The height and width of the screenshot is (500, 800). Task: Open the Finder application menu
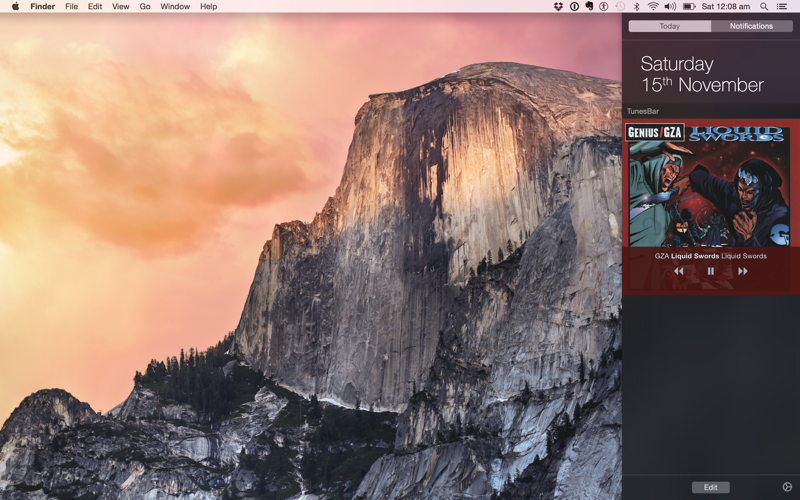[42, 7]
